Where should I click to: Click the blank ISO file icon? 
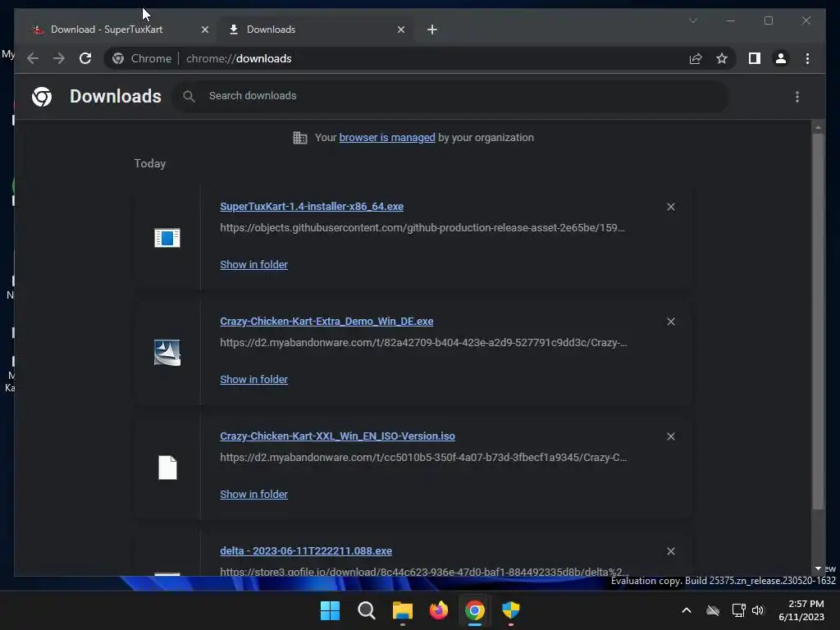click(x=167, y=468)
